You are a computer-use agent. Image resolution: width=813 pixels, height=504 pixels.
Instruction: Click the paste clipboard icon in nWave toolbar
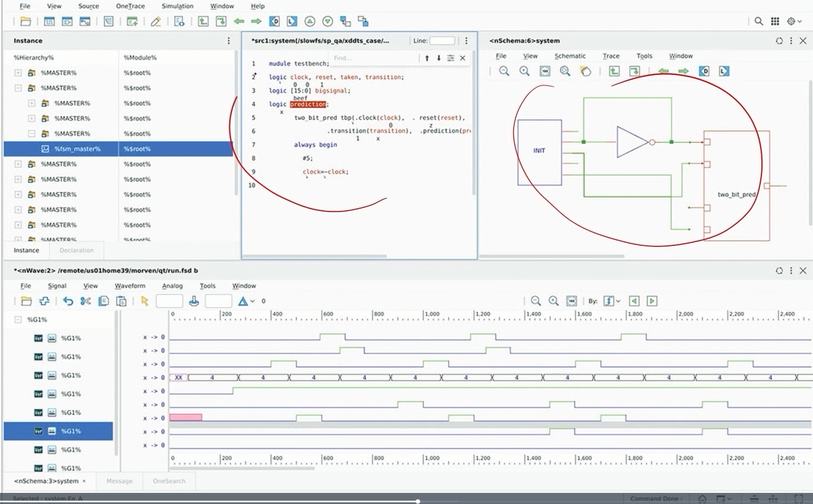(x=121, y=301)
